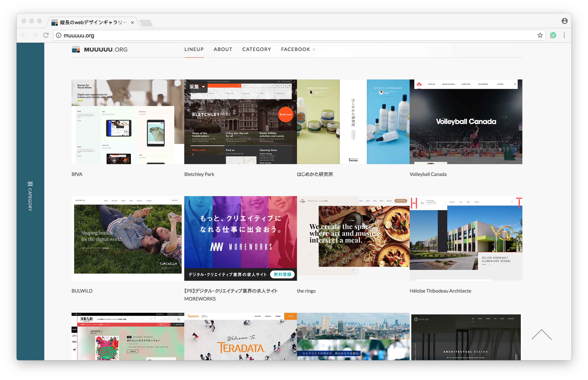The image size is (588, 380).
Task: Open the hamburger icon in the CATEGORY sidebar
Action: 30,184
